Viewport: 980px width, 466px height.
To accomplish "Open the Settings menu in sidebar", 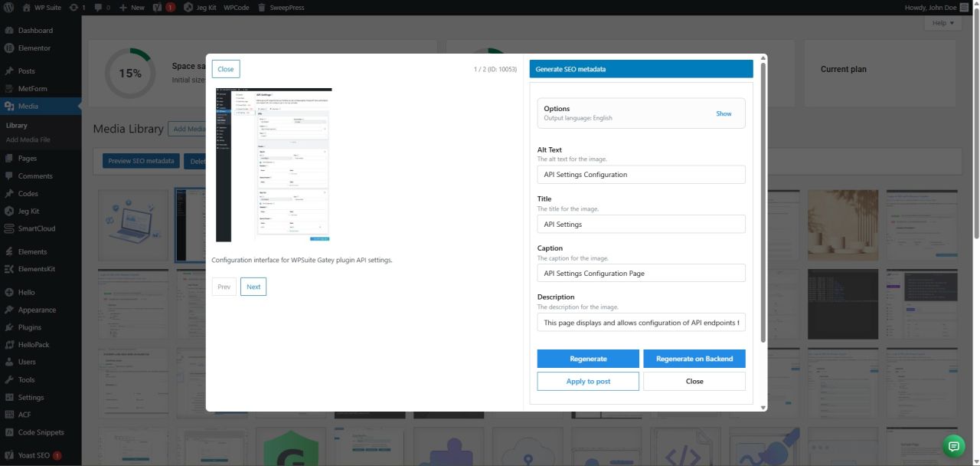I will point(31,397).
